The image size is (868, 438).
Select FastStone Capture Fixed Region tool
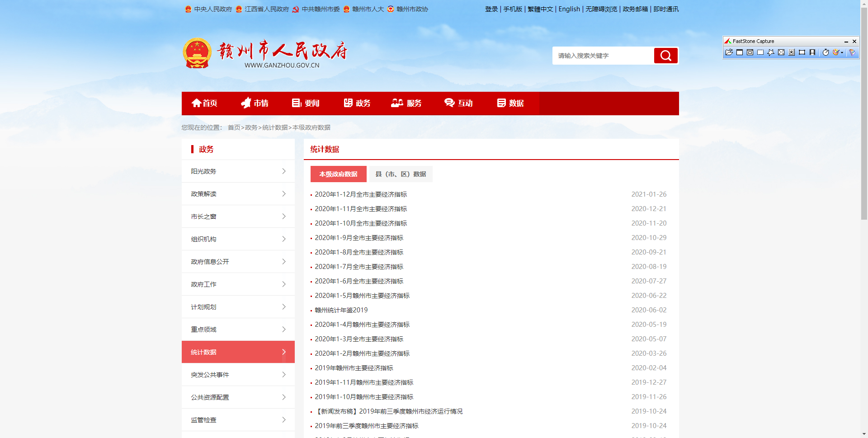click(x=802, y=52)
